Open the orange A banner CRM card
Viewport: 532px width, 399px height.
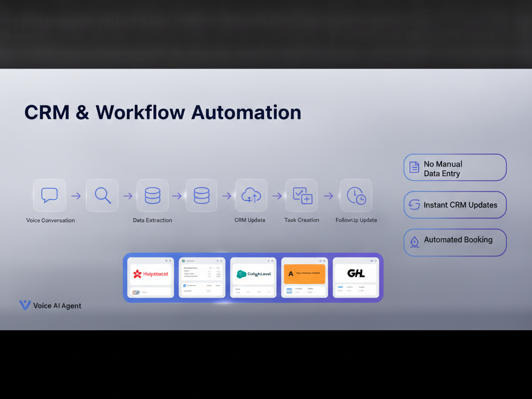click(304, 278)
